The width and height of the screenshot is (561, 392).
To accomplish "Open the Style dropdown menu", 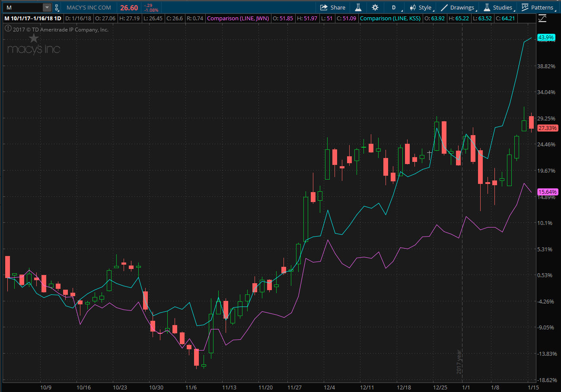I will pyautogui.click(x=421, y=7).
